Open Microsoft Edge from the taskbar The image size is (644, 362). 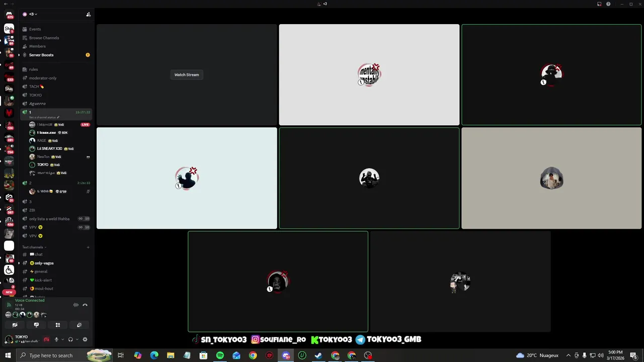(154, 355)
